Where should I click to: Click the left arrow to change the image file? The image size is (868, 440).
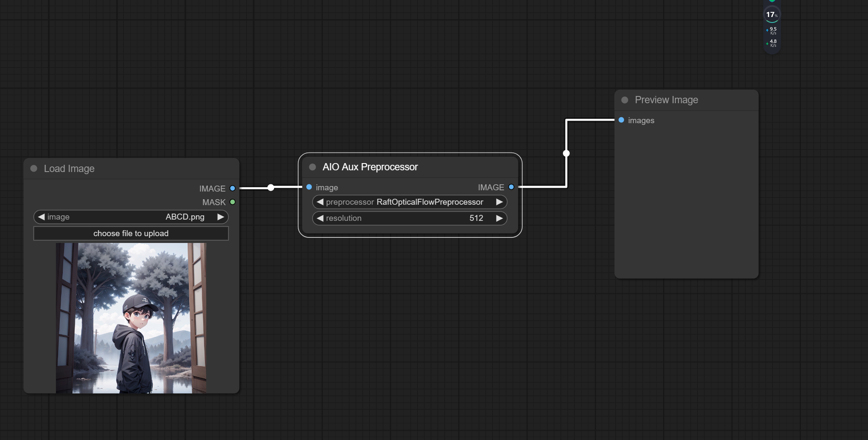(x=41, y=217)
